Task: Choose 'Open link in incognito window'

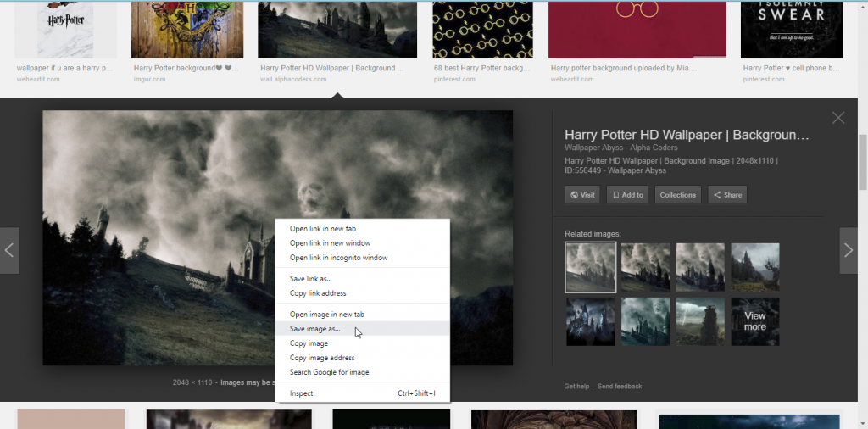Action: (x=363, y=258)
